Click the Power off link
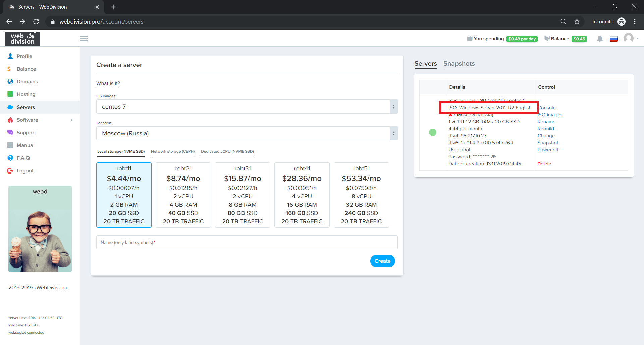The width and height of the screenshot is (644, 345). coord(548,150)
